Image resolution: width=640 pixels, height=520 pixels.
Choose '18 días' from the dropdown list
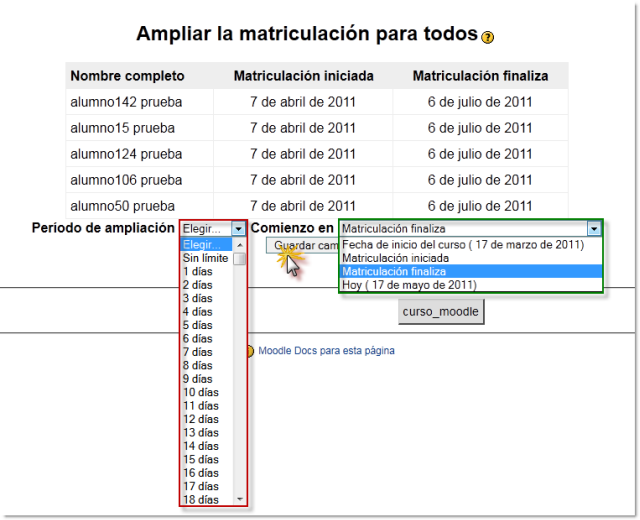point(200,499)
